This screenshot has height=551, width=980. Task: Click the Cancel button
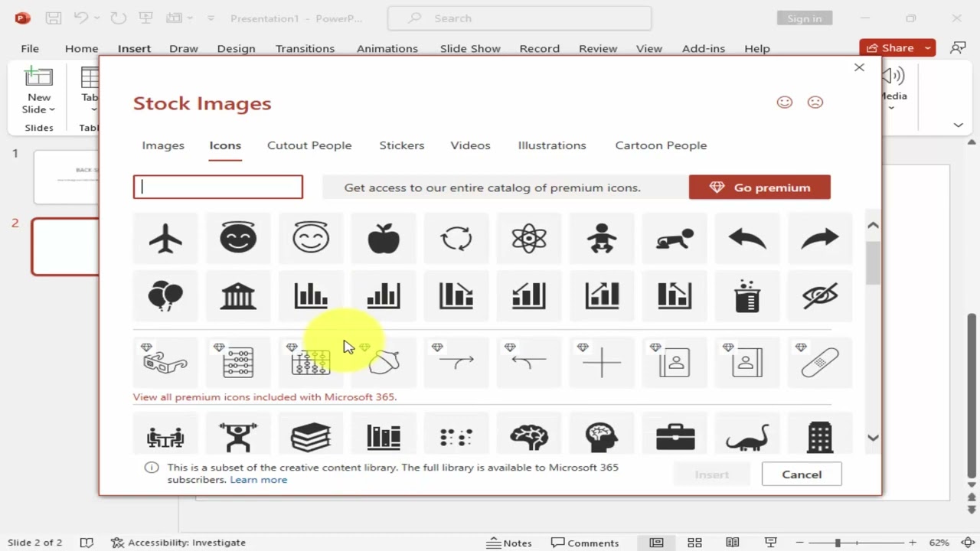click(802, 474)
